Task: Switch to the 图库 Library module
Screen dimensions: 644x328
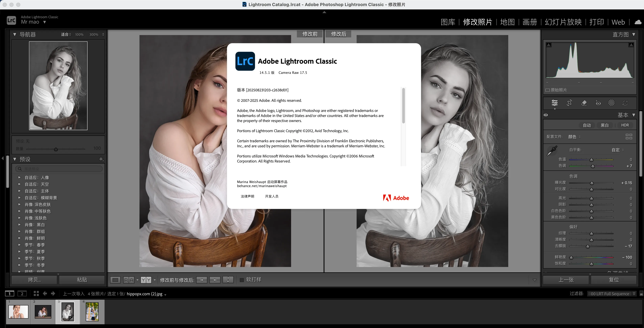Action: pyautogui.click(x=448, y=22)
